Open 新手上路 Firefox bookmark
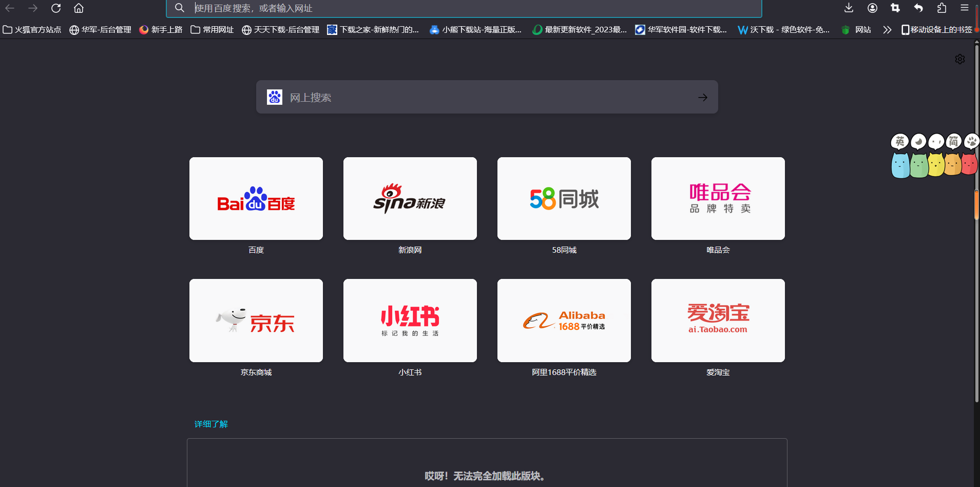This screenshot has width=980, height=487. (161, 30)
